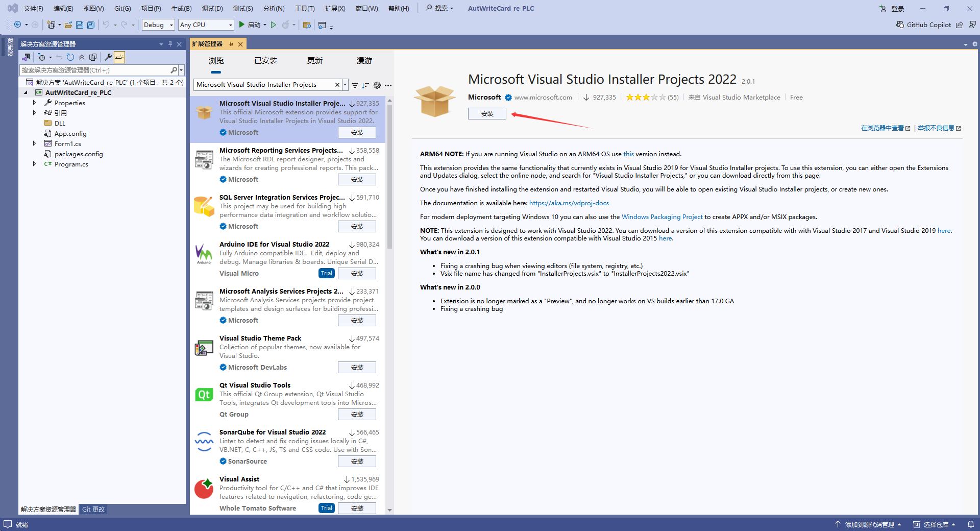Click notification bell in status bar
This screenshot has height=531, width=980.
[971, 524]
